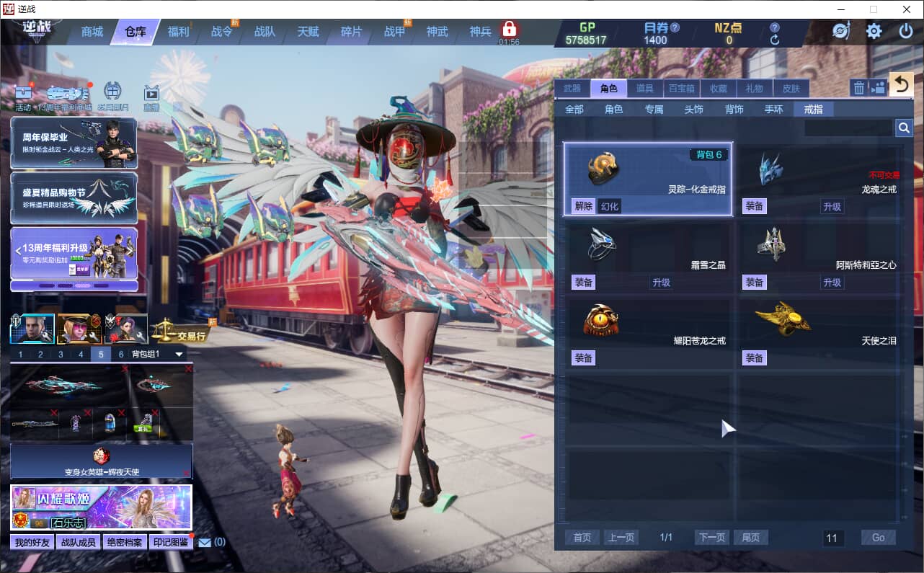The height and width of the screenshot is (573, 924).
Task: Select the 阿斯特莉亚之心 ring icon
Action: [770, 244]
